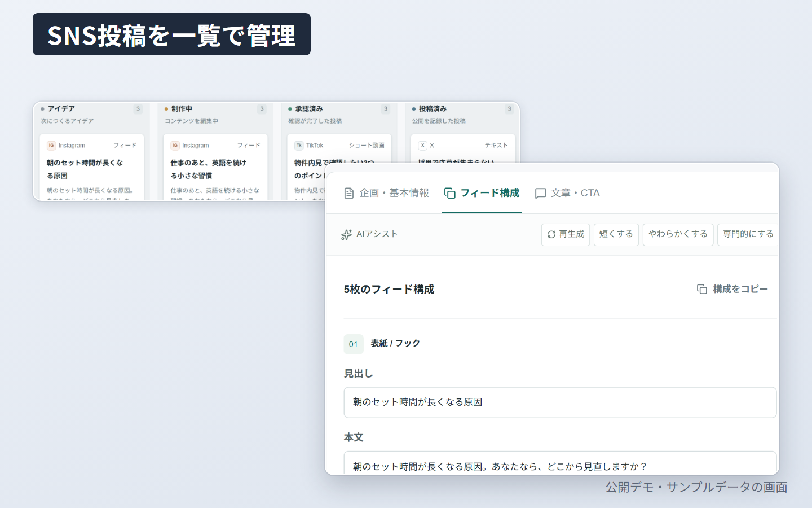
Task: Click the TikTok icon on the 承認済み card
Action: 299,146
